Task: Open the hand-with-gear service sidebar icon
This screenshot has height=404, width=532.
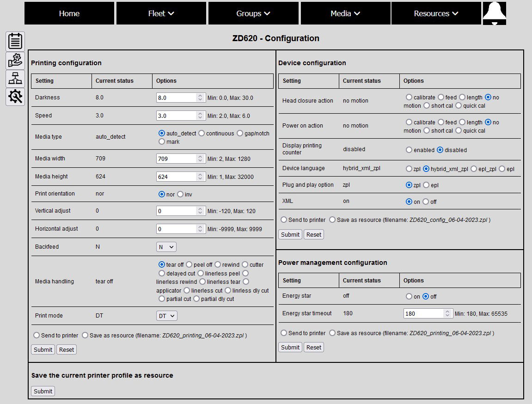Action: click(15, 61)
